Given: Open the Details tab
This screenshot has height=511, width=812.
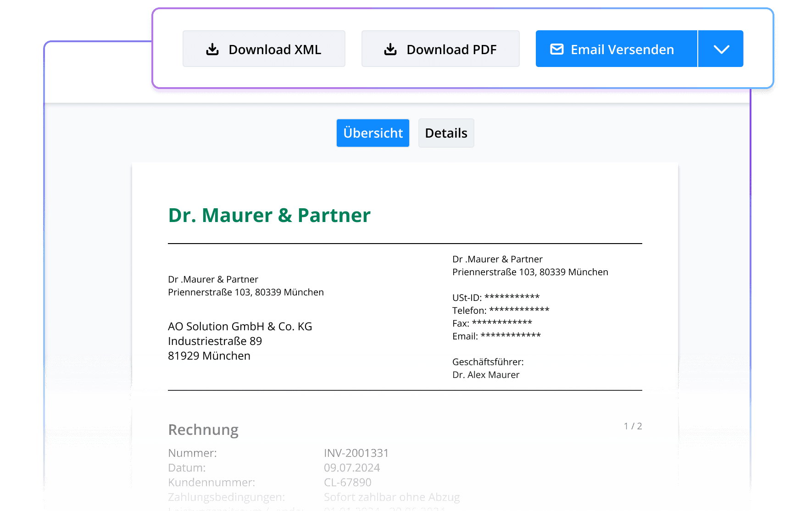Looking at the screenshot, I should pyautogui.click(x=446, y=133).
